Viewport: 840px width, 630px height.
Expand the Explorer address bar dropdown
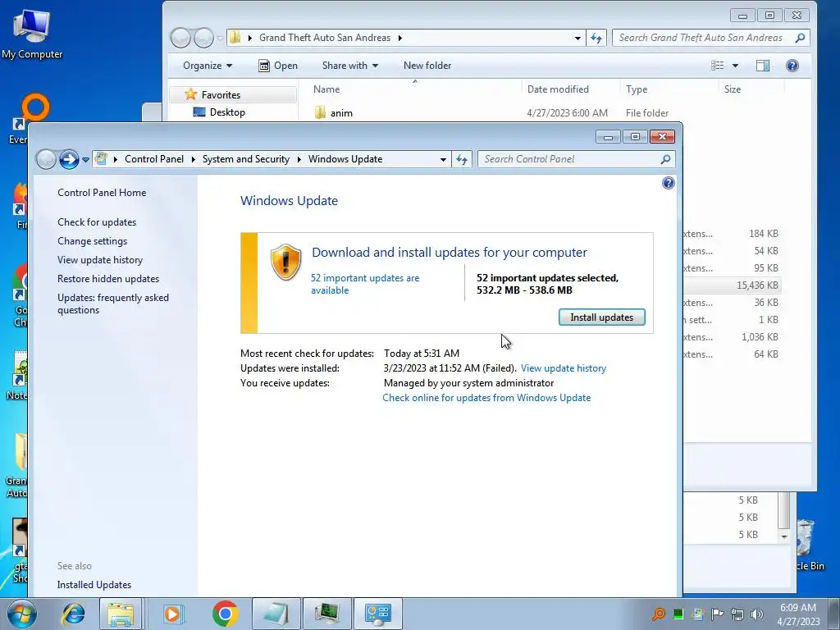(x=577, y=38)
